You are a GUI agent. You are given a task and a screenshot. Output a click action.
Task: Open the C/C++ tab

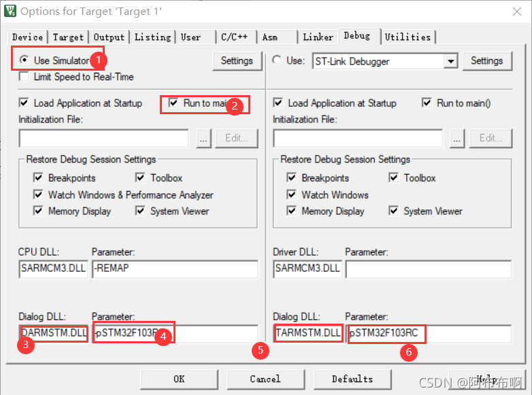[x=236, y=37]
